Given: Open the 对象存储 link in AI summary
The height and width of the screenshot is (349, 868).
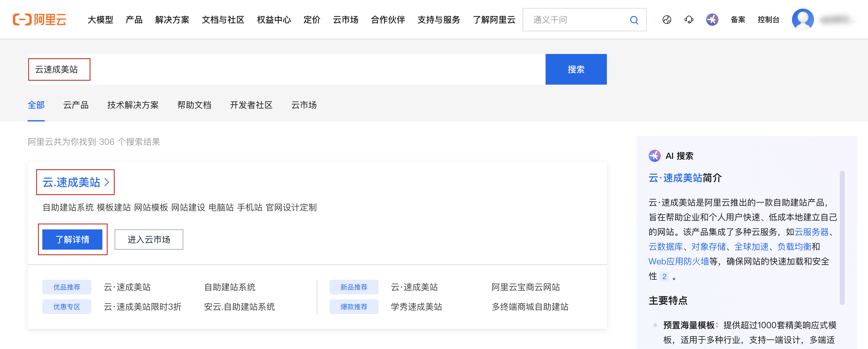Looking at the screenshot, I should tap(708, 247).
